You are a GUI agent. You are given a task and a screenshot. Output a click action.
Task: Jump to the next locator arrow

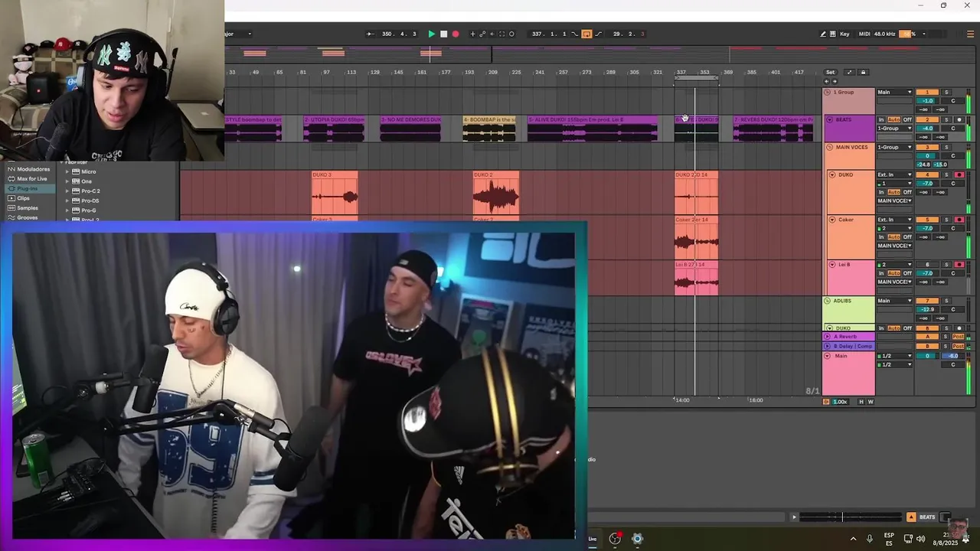pos(835,80)
